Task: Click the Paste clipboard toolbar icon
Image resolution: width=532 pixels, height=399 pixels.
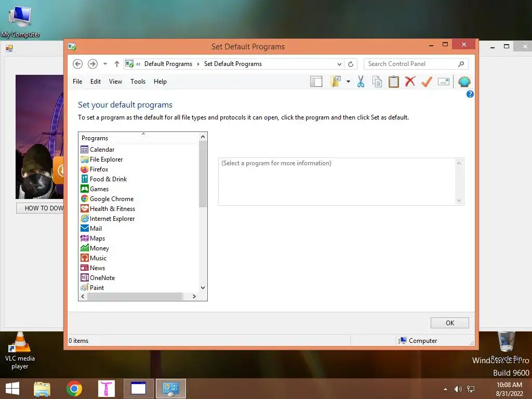Action: [x=394, y=82]
